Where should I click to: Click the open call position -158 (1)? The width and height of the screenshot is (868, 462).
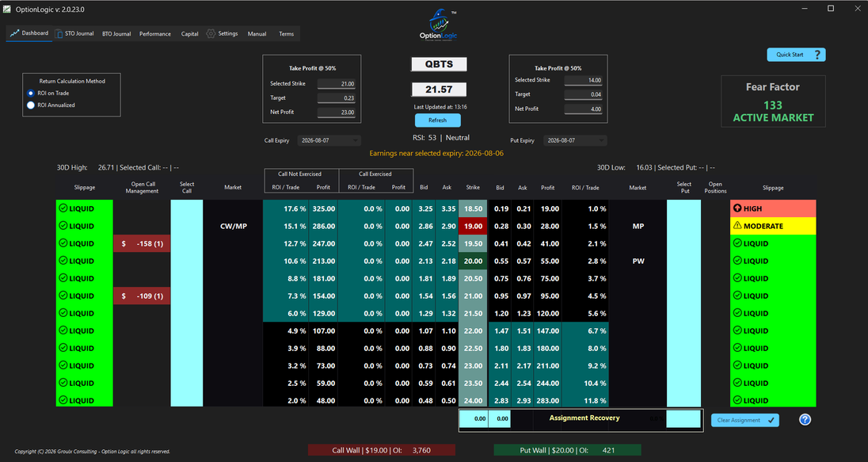tap(142, 244)
